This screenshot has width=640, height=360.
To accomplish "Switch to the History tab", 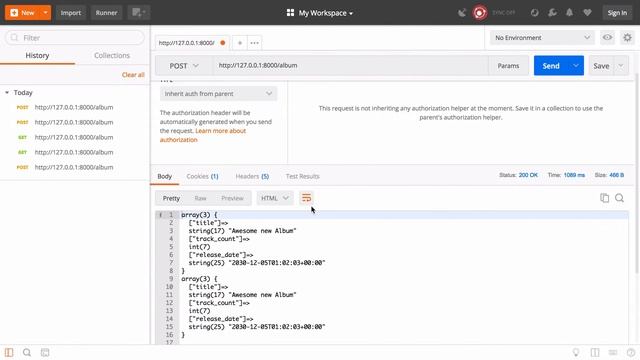I will pos(37,56).
